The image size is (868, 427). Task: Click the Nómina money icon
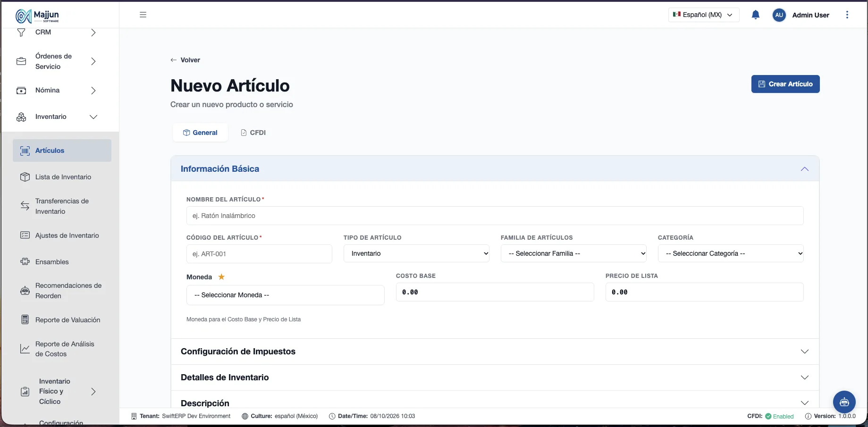[21, 91]
